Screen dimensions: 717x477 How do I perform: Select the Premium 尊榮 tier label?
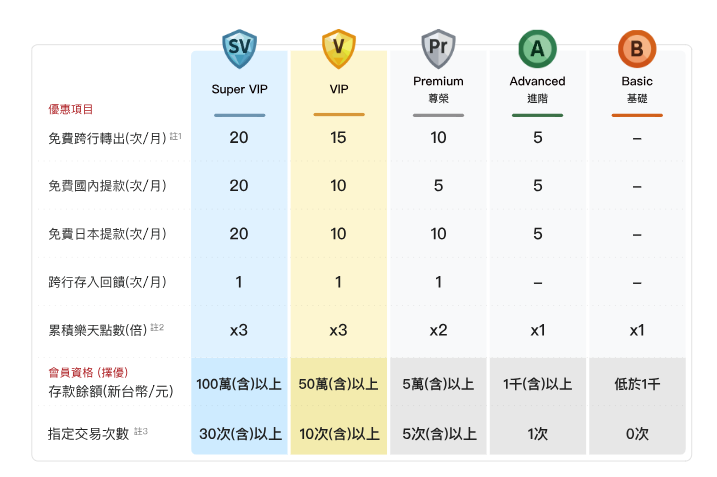point(438,89)
